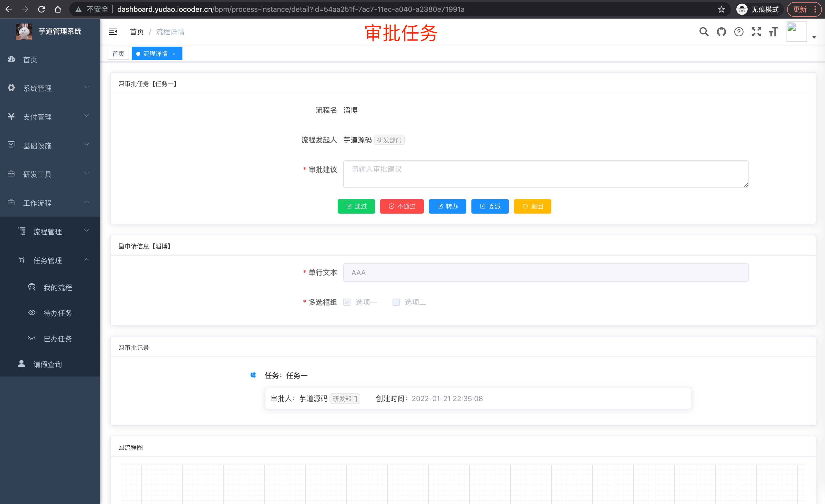Uncheck the 选项一 checkbox
Screen dimensions: 825x504
pyautogui.click(x=347, y=302)
